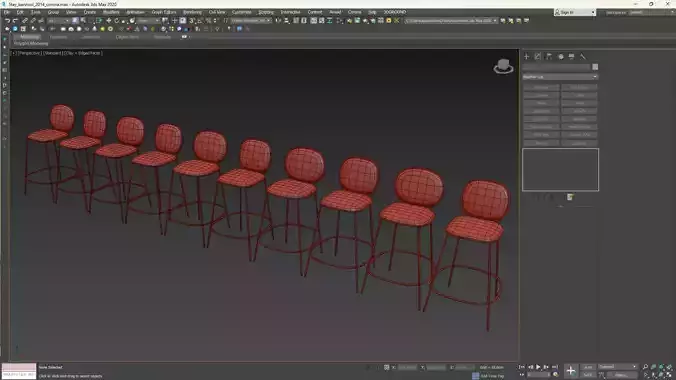
Task: Open the Edit menu
Action: tap(20, 12)
